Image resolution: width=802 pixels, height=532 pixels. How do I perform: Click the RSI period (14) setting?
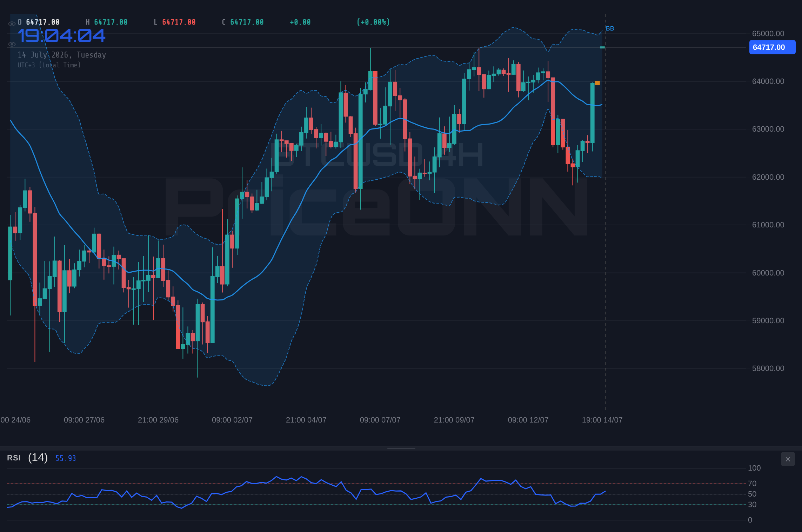(x=38, y=458)
